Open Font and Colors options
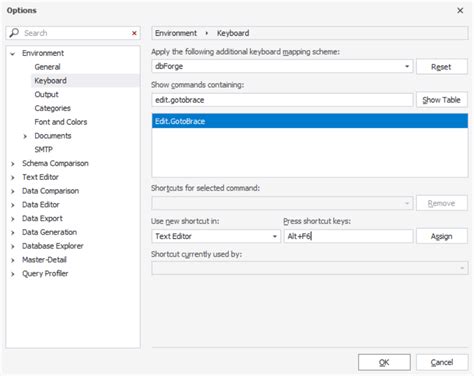 tap(61, 122)
